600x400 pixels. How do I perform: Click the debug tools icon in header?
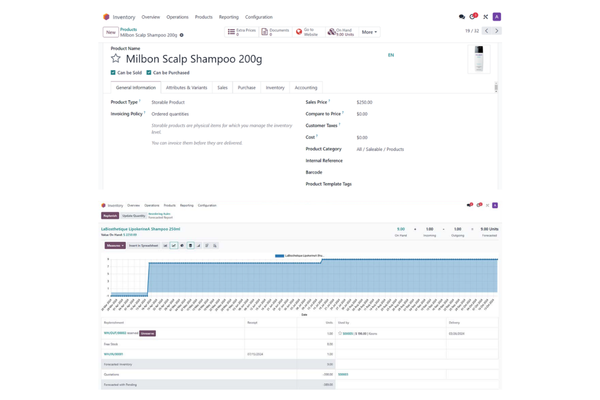pos(486,17)
